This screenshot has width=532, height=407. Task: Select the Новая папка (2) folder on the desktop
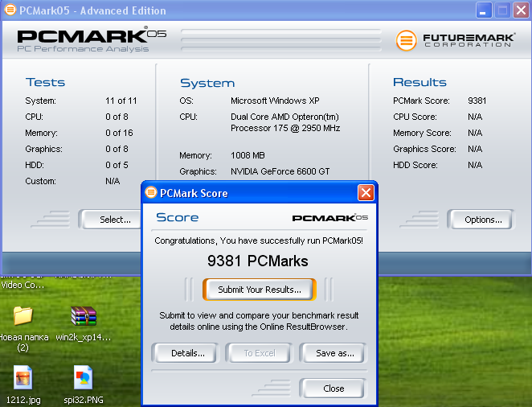(23, 329)
